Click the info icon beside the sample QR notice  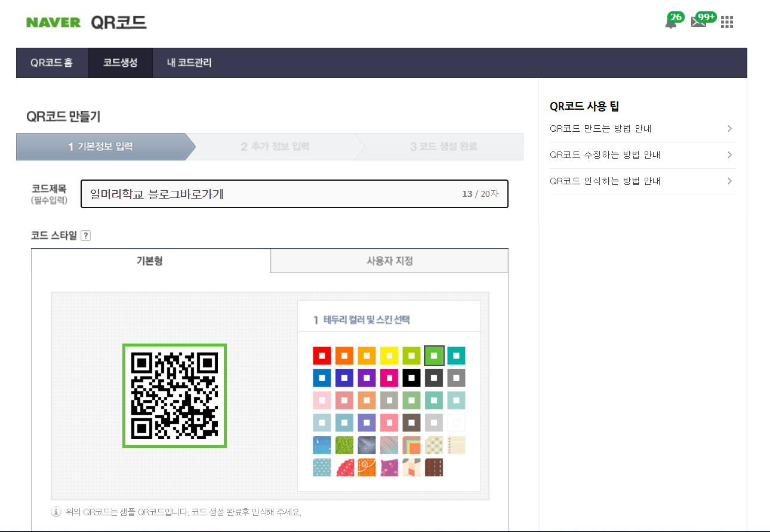(56, 512)
